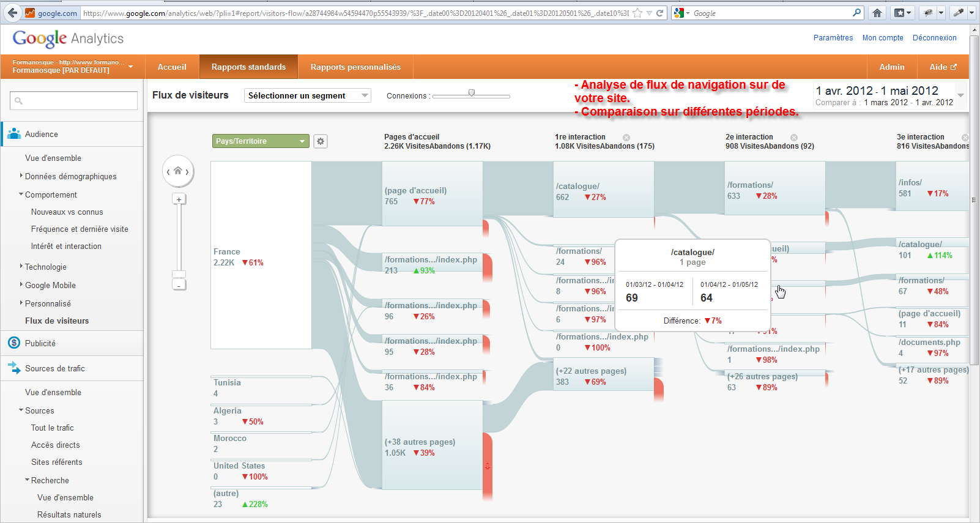
Task: Open date range picker dropdown
Action: click(x=960, y=95)
